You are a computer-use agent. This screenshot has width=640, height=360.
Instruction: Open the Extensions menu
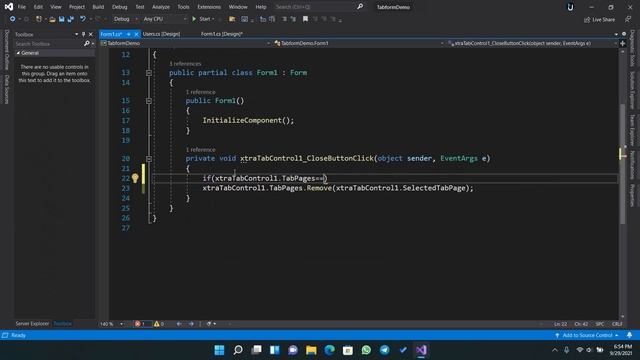click(x=209, y=7)
